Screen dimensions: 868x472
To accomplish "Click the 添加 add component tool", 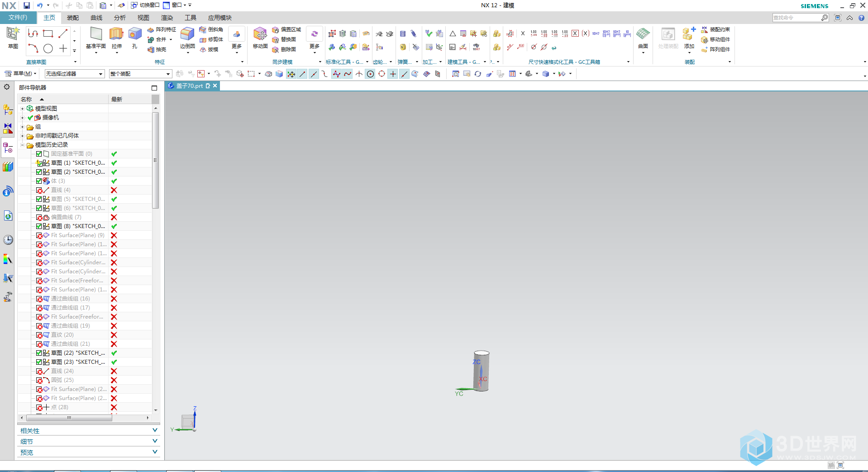I will (689, 38).
